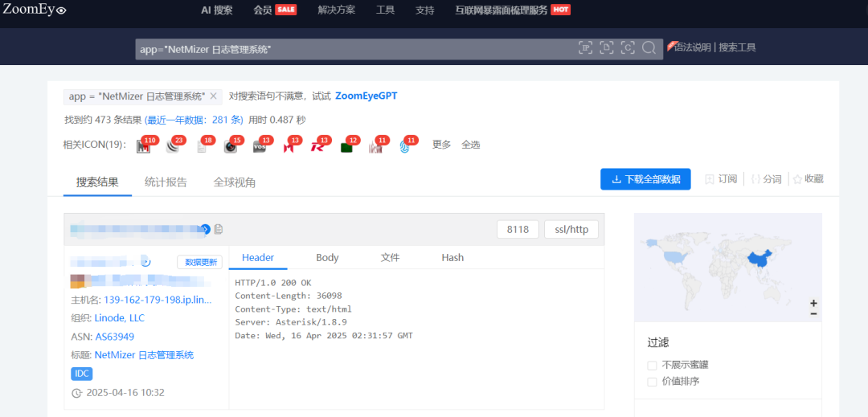Select the related icon with 110 badge
Screen dimensions: 868x417
143,146
